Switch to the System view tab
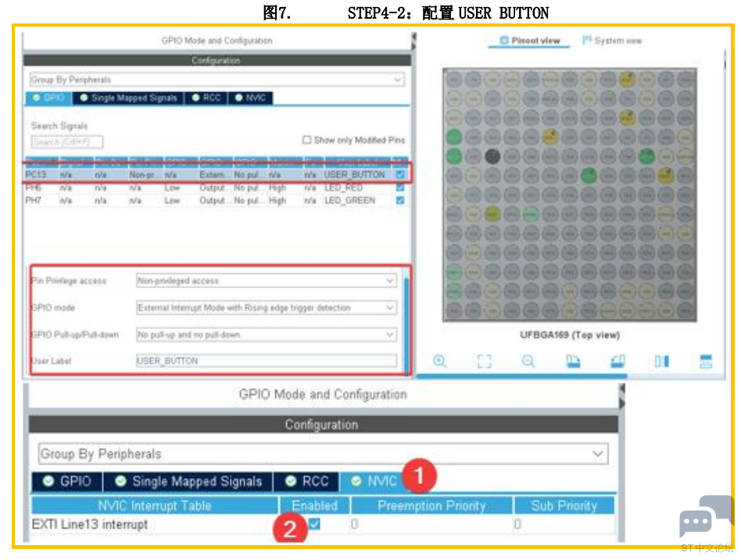This screenshot has width=741, height=560. pyautogui.click(x=612, y=41)
